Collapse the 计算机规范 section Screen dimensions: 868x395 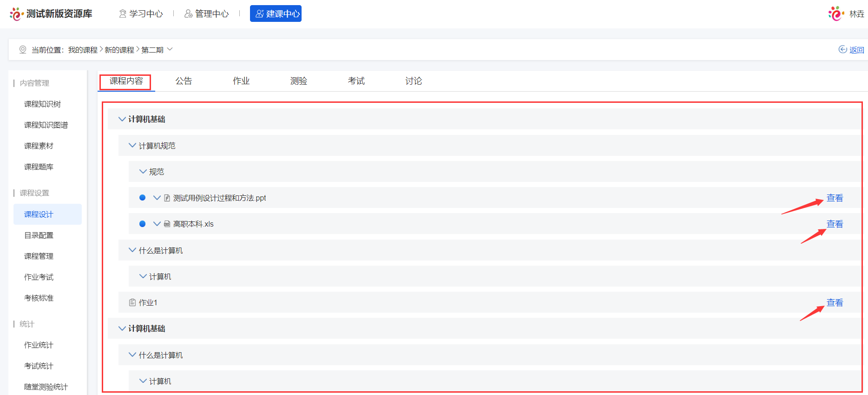(x=132, y=146)
